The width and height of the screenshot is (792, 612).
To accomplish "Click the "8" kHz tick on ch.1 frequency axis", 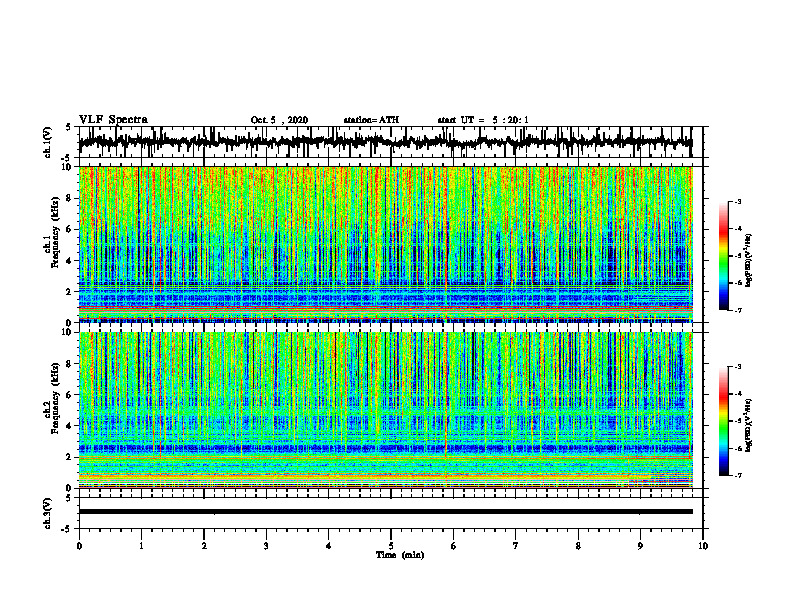I will [x=69, y=198].
